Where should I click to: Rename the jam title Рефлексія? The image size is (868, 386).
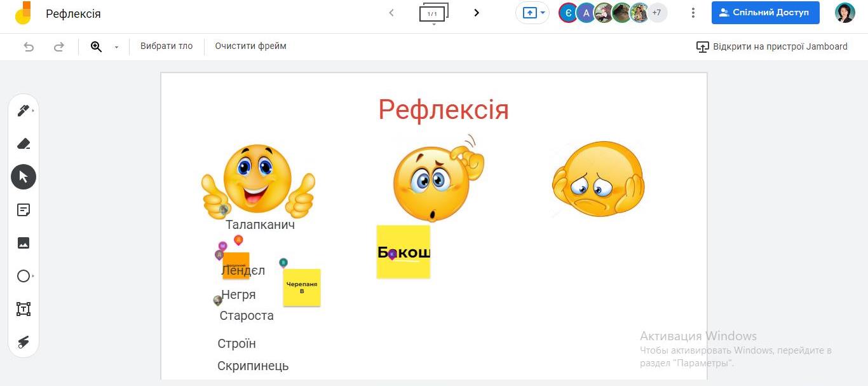click(73, 13)
